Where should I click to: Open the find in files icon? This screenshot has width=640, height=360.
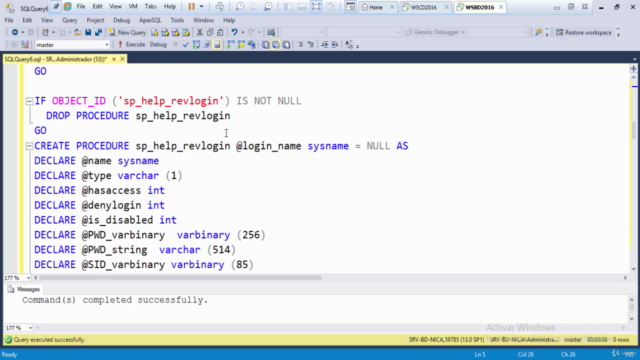pos(539,32)
